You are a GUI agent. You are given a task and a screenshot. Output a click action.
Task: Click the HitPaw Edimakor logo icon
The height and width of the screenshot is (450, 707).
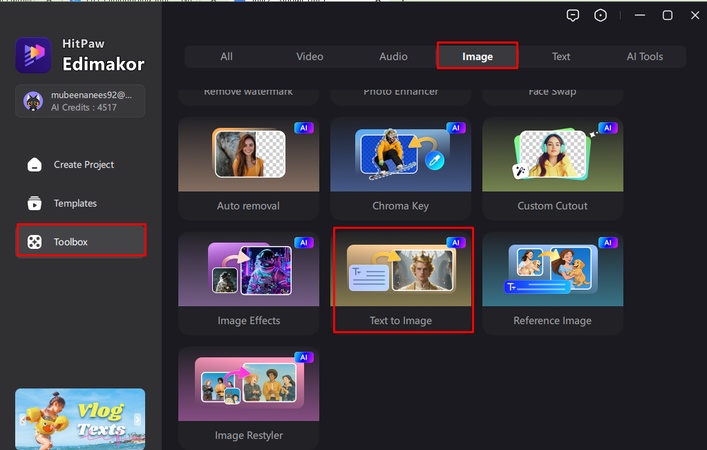pos(34,56)
